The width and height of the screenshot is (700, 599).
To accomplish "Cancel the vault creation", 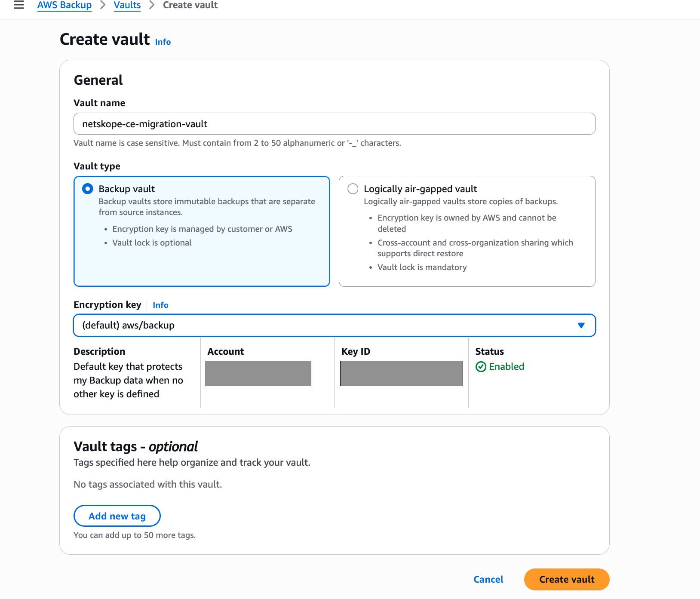I will pyautogui.click(x=488, y=579).
